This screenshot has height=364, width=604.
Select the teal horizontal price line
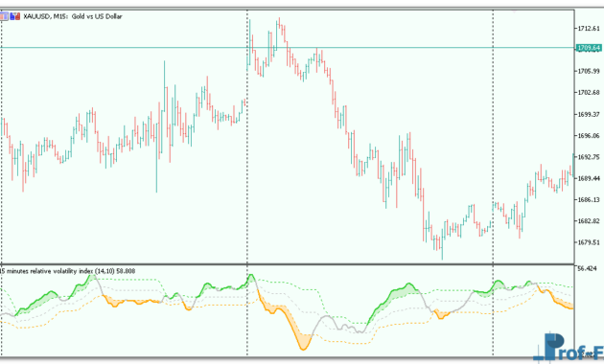[x=288, y=48]
